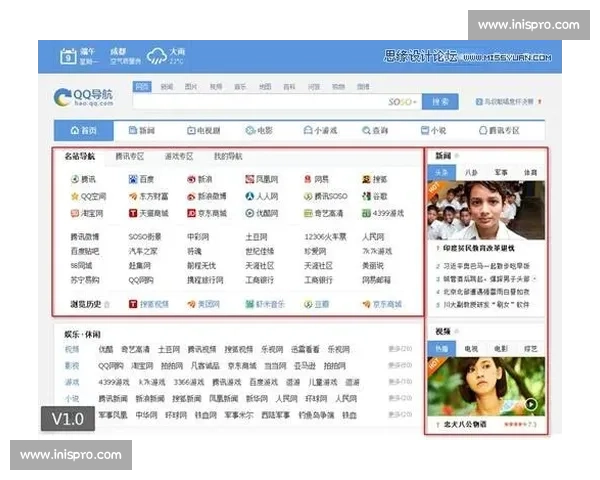Open the calendar date icon
600x480 pixels.
(x=68, y=57)
